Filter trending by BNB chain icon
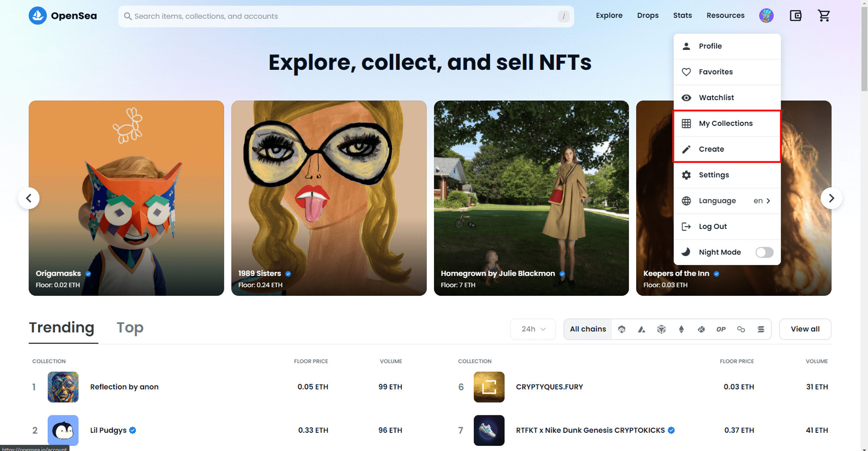This screenshot has height=451, width=868. [661, 329]
